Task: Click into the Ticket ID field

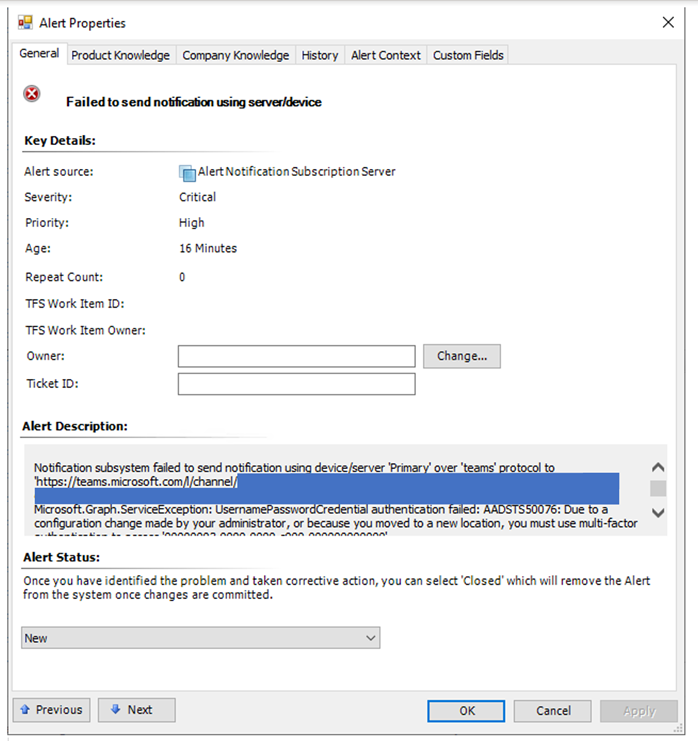Action: [297, 384]
